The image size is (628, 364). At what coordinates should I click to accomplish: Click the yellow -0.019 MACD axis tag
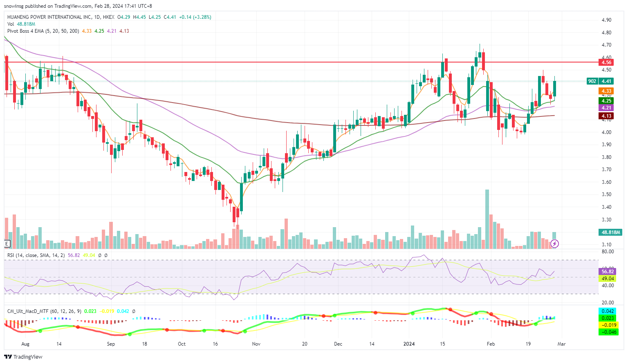tap(608, 325)
